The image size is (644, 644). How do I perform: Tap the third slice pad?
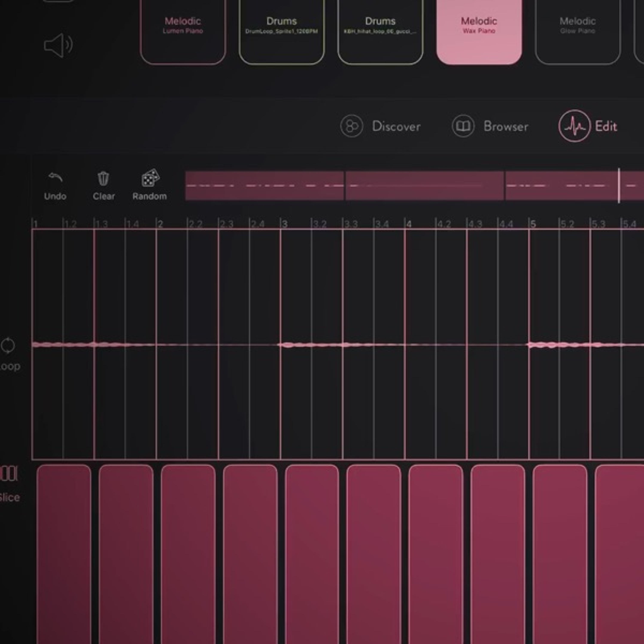188,554
